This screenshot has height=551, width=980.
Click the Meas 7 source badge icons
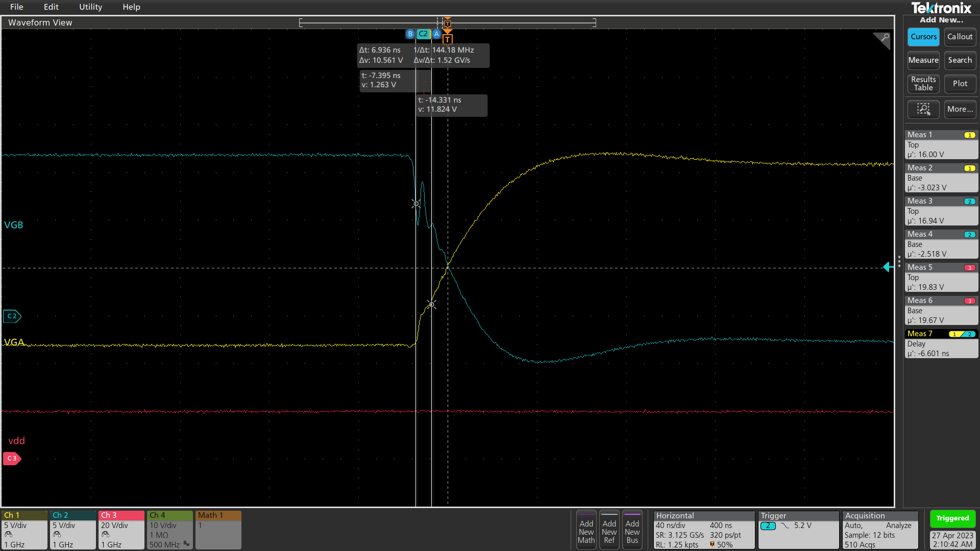click(x=962, y=333)
